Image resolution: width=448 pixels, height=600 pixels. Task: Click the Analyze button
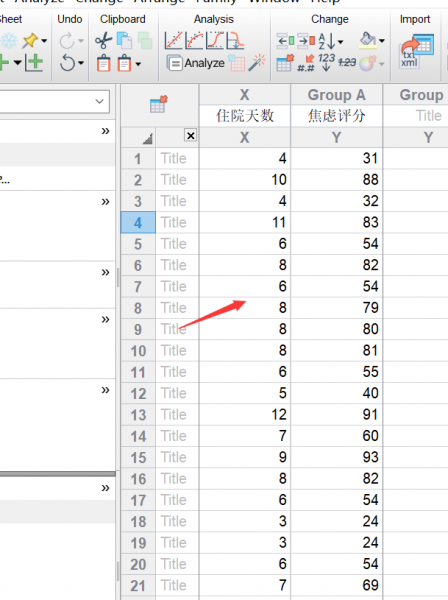tap(196, 63)
